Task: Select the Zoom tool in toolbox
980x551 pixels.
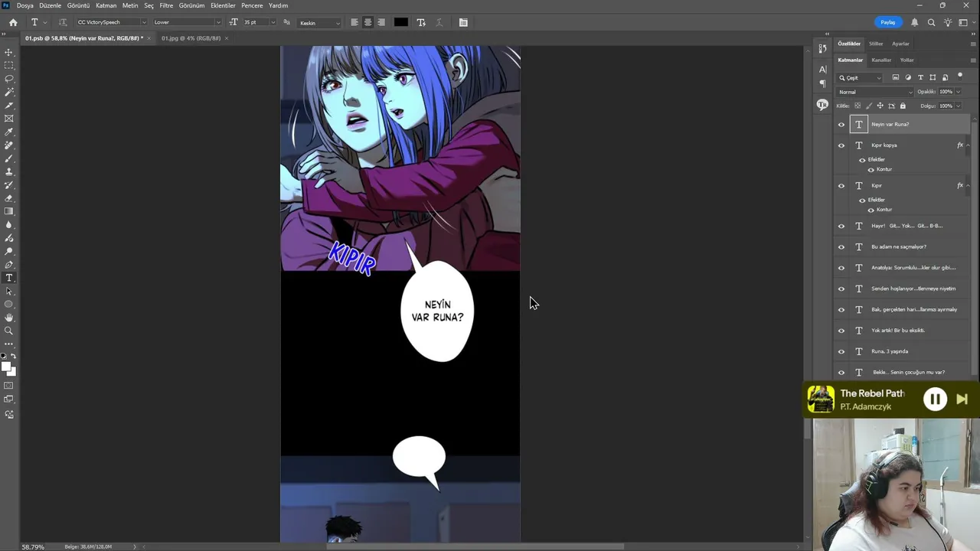Action: (x=9, y=331)
